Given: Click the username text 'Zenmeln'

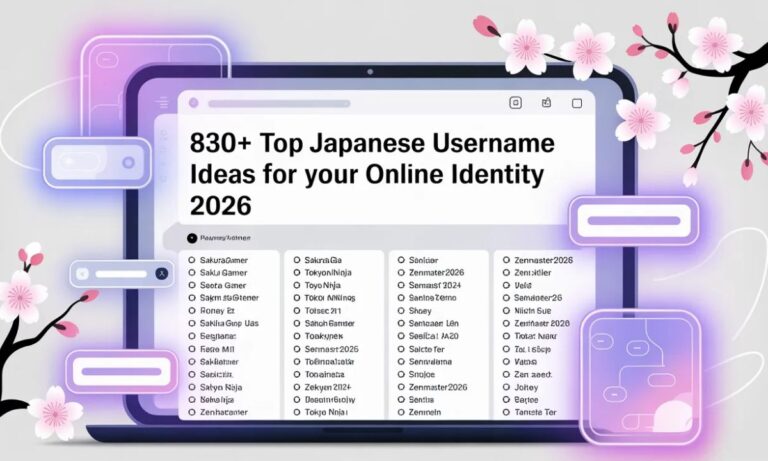Looking at the screenshot, I should (425, 412).
